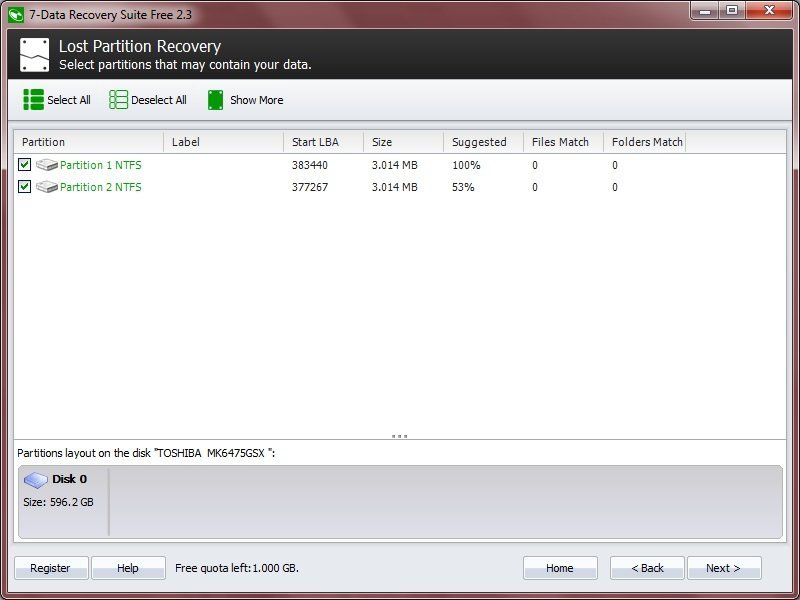Return using the Home button
Viewport: 800px width, 600px height.
pos(560,568)
